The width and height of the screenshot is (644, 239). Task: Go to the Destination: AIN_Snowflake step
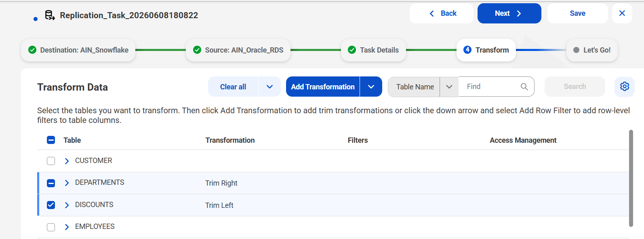[x=78, y=50]
